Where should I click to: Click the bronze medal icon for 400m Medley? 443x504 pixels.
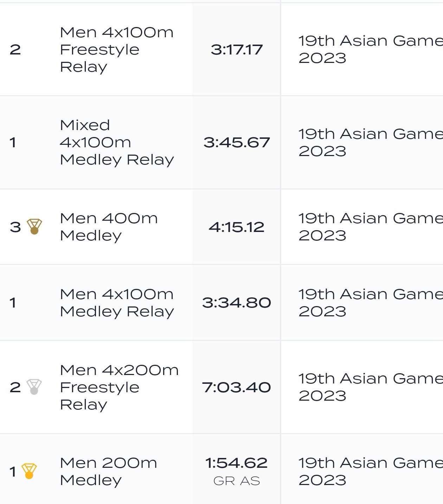tap(34, 227)
